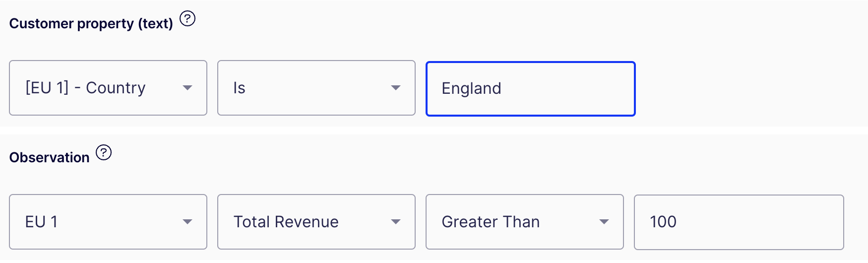868x263 pixels.
Task: Place cursor after the word England
Action: point(502,88)
